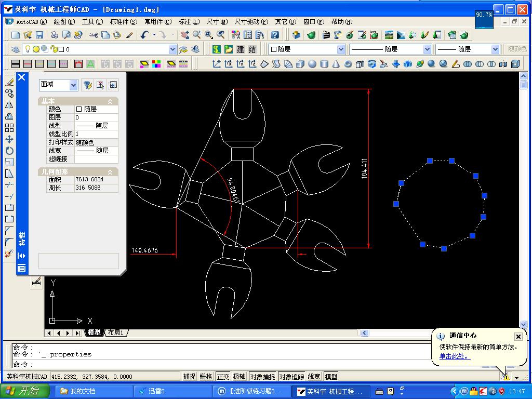Open the undo history dropdown arrow
The width and height of the screenshot is (532, 399).
click(x=154, y=35)
